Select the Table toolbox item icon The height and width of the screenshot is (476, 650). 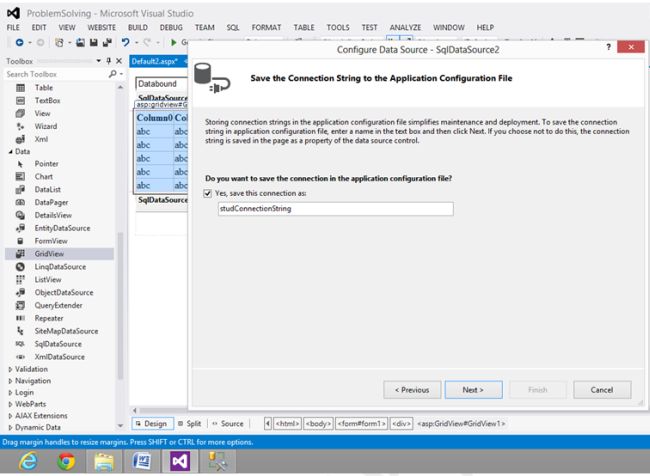click(x=20, y=88)
